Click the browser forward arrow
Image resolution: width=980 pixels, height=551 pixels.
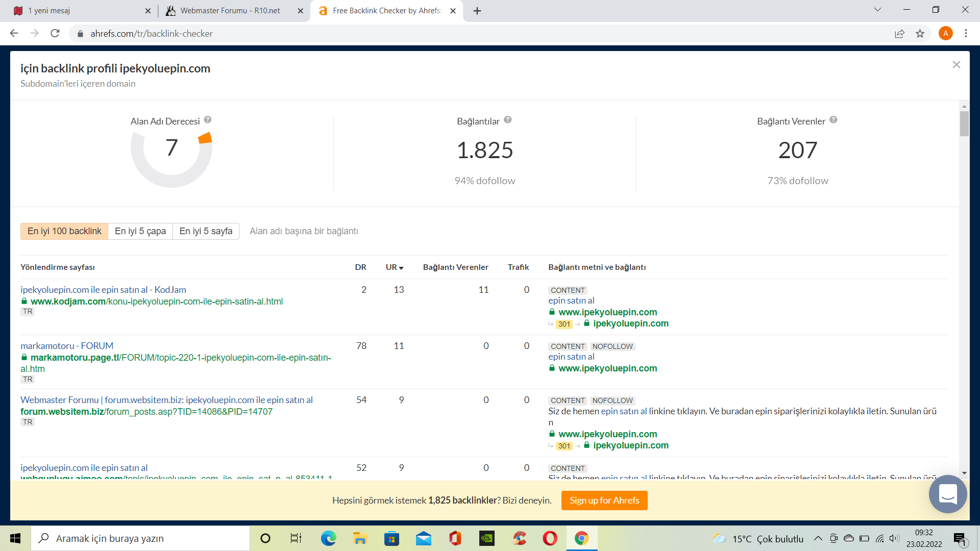coord(34,34)
